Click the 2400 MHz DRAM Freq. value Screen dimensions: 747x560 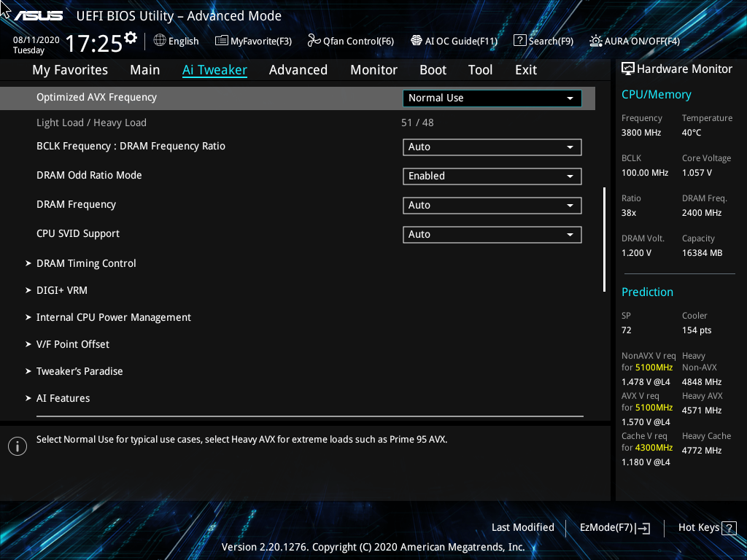[702, 213]
